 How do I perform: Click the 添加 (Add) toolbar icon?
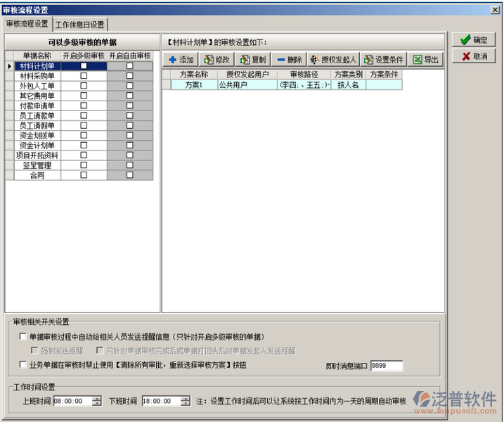pos(181,60)
